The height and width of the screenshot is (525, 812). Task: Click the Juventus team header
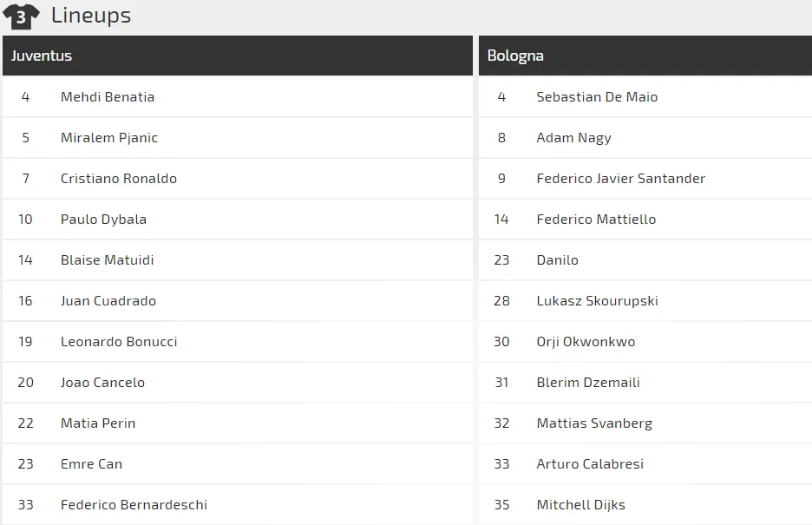(238, 56)
